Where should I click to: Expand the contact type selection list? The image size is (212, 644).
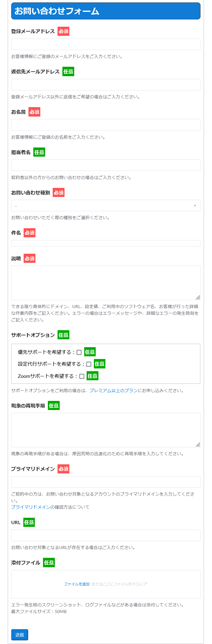(105, 205)
